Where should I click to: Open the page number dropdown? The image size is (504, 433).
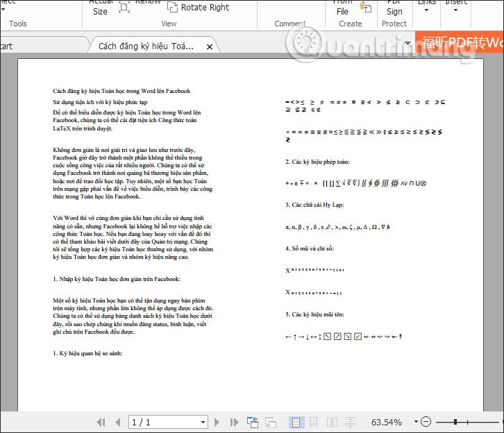coord(201,422)
